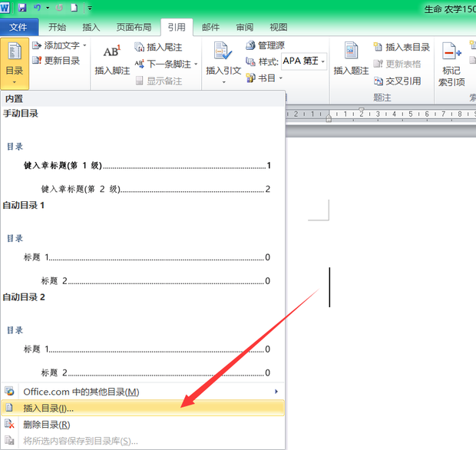The width and height of the screenshot is (476, 450).
Task: Click the left indent marker on ruler
Action: click(329, 118)
